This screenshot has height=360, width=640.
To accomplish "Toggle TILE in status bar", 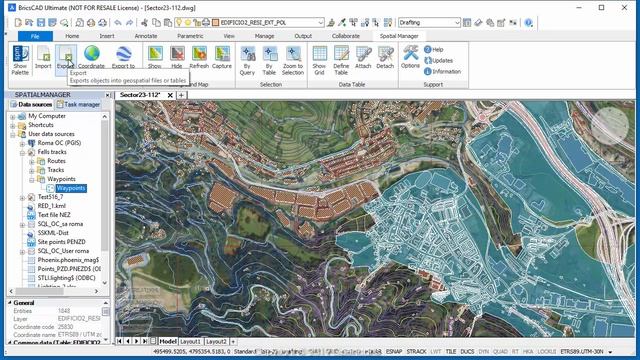I will (x=451, y=351).
